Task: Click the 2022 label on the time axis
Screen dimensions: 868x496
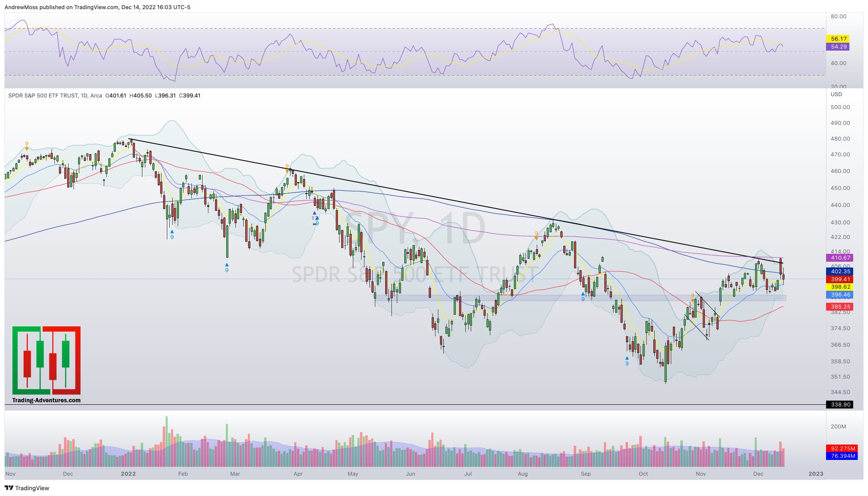Action: pyautogui.click(x=128, y=474)
